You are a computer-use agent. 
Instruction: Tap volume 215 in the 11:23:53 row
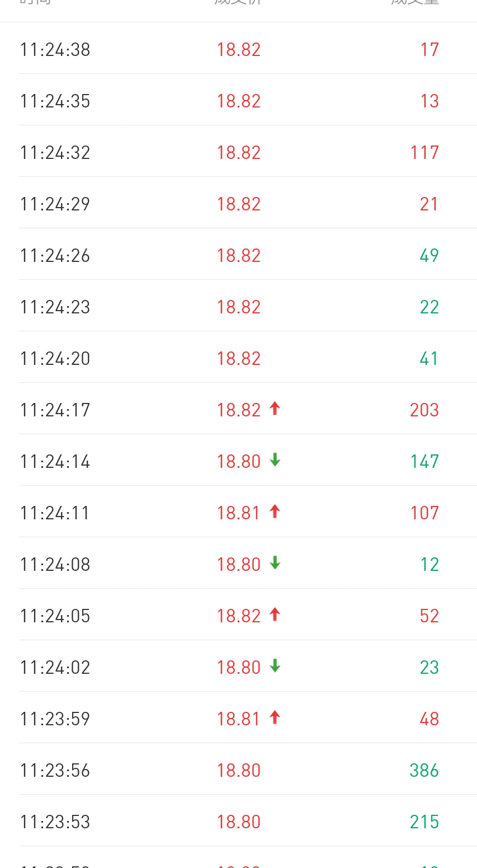click(x=424, y=822)
